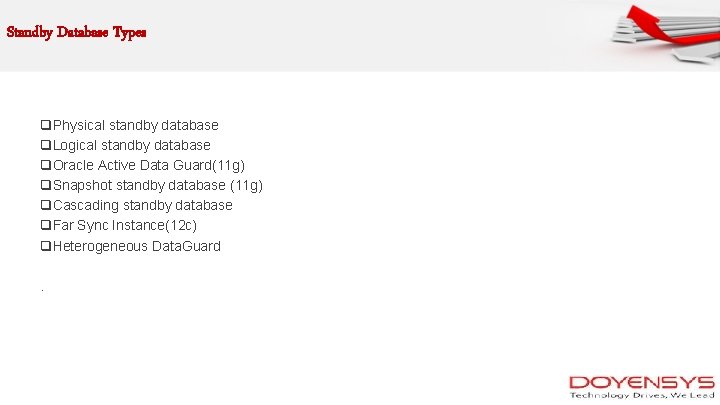Click the bullet next to Oracle Active Data Guard
Image resolution: width=720 pixels, height=405 pixels.
(46, 166)
